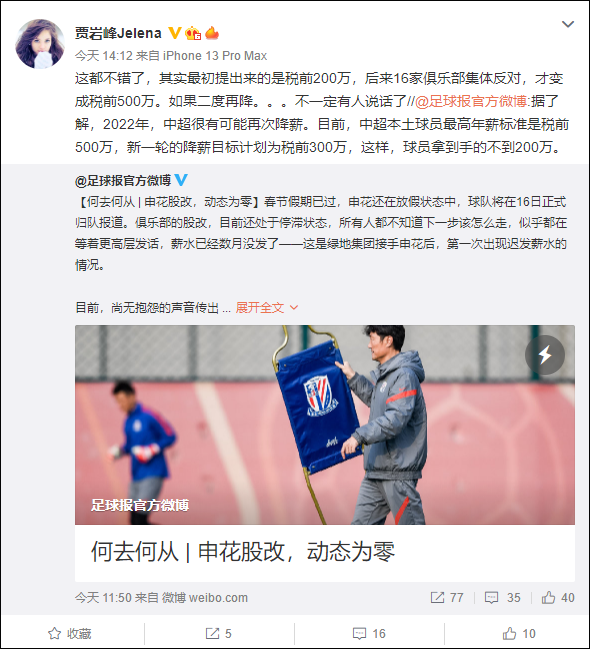This screenshot has height=649, width=590.
Task: Click the @足球报官方微博 mention in post text
Action: click(x=471, y=101)
